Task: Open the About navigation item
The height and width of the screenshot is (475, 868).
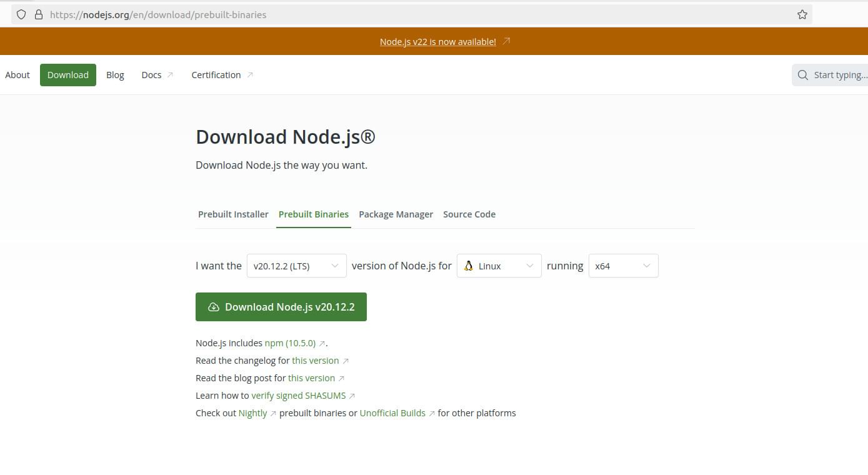Action: click(17, 75)
